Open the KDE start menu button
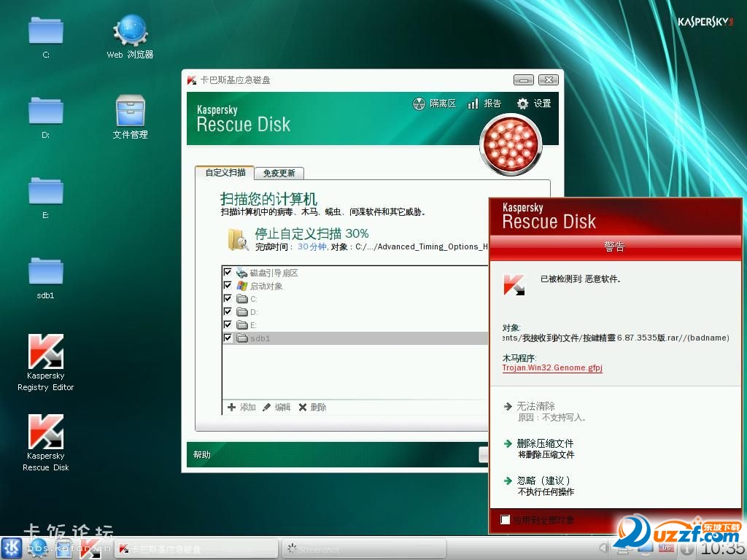Viewport: 747px width, 560px height. tap(12, 548)
